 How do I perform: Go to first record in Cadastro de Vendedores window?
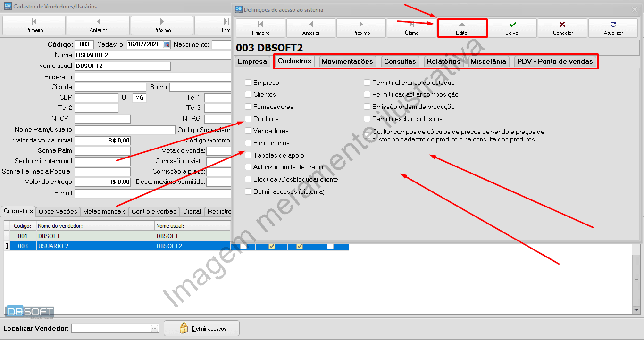[x=34, y=25]
